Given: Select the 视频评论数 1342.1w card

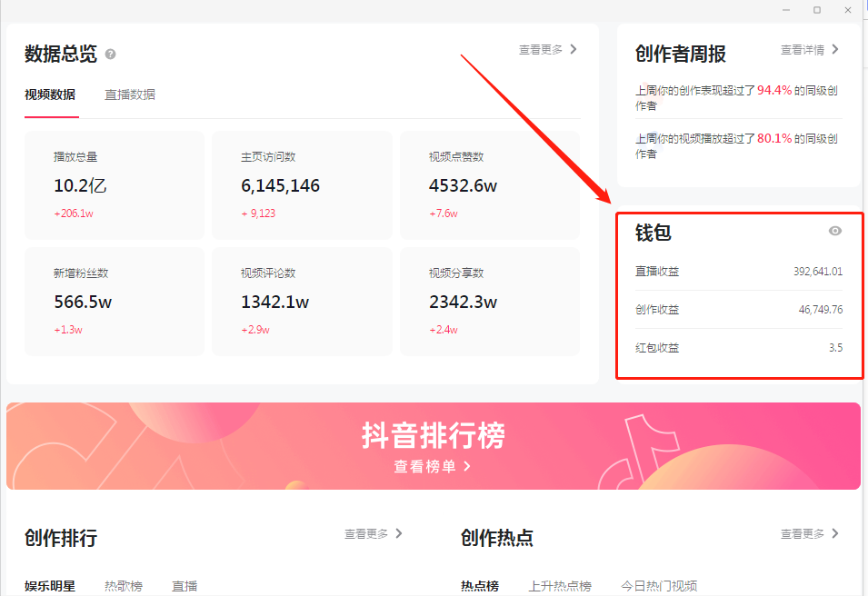Looking at the screenshot, I should [302, 301].
